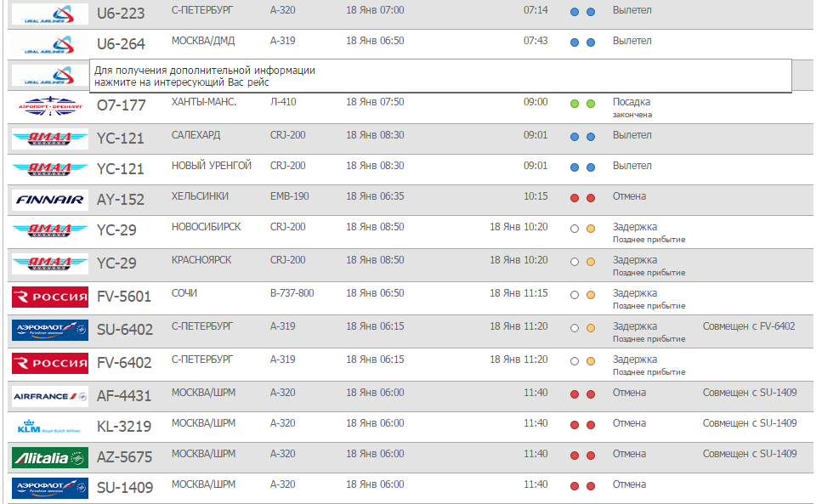Select the СОЧИ destination cell
The width and height of the screenshot is (822, 504).
pos(184,293)
